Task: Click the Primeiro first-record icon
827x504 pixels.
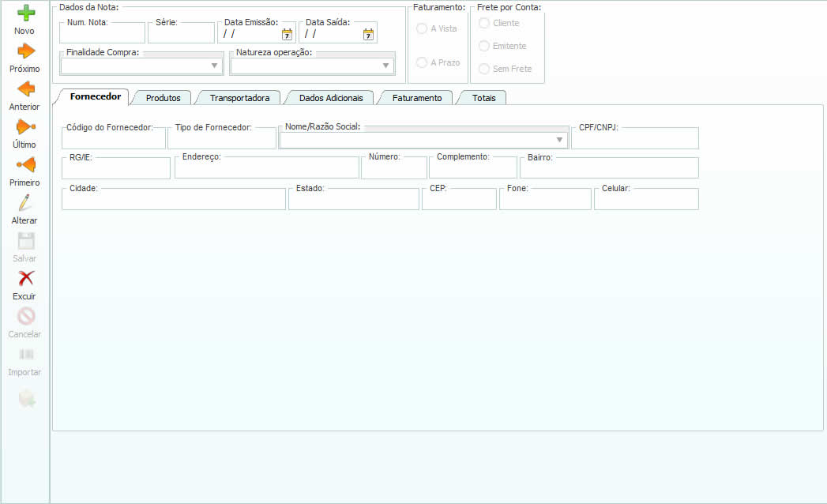Action: coord(25,164)
